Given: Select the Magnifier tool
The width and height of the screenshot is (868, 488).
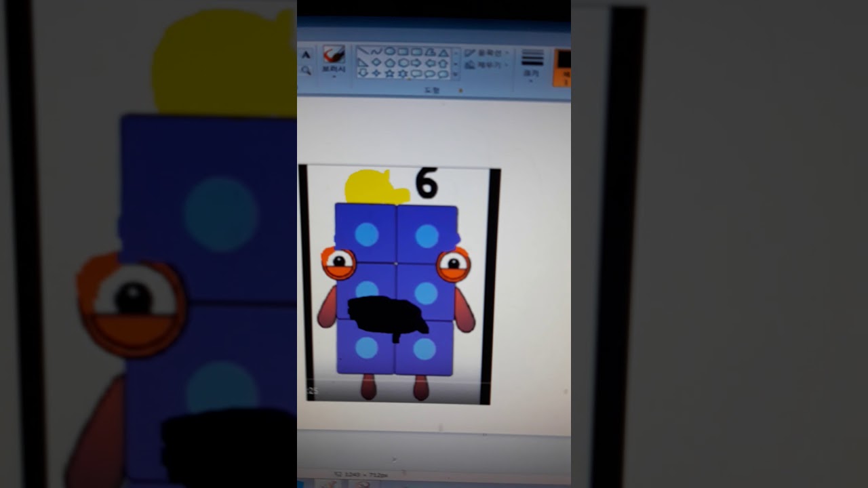Looking at the screenshot, I should tap(306, 70).
